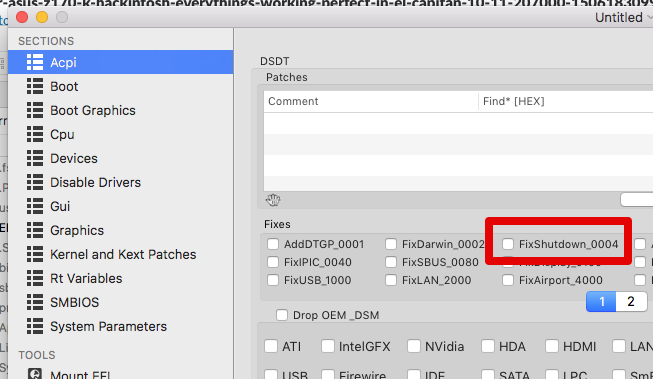Toggle the IntelGFX checkbox
Image resolution: width=653 pixels, height=379 pixels.
point(328,346)
